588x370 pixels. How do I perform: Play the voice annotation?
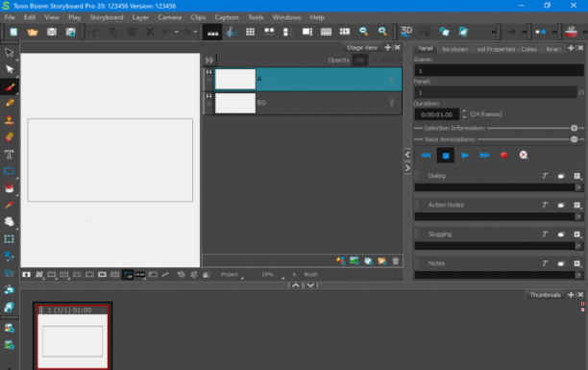click(465, 155)
